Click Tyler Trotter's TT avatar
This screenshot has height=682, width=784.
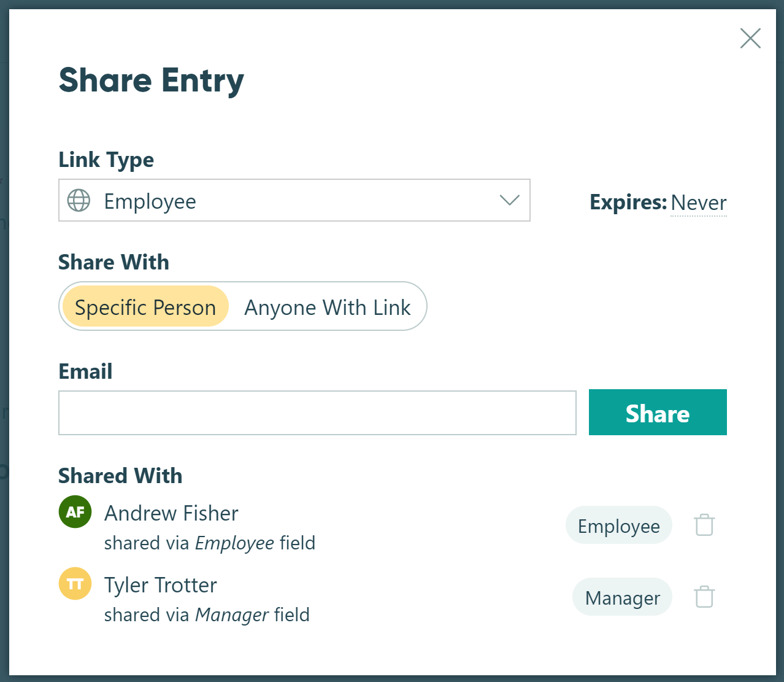click(x=75, y=583)
